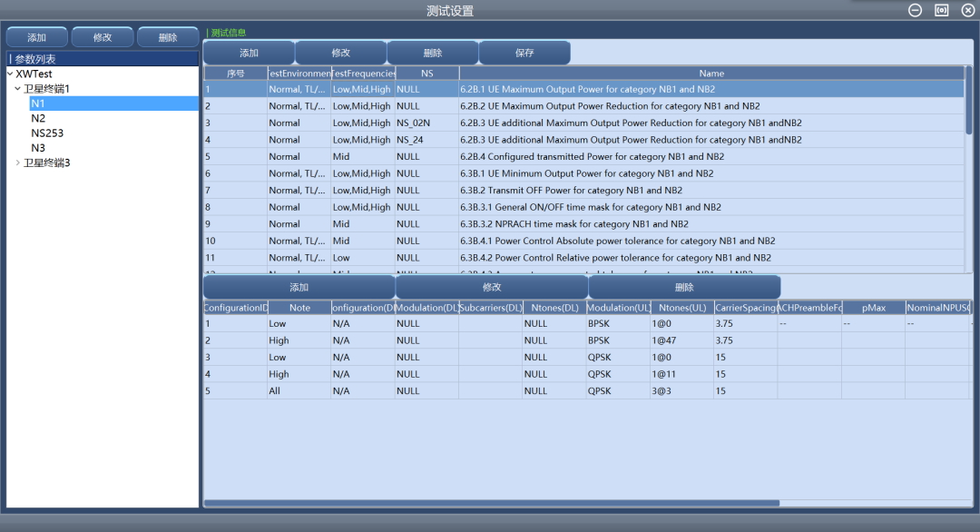The width and height of the screenshot is (980, 532).
Task: Select the 6.3B.1 UE Minimum Output Power row
Action: coord(586,173)
